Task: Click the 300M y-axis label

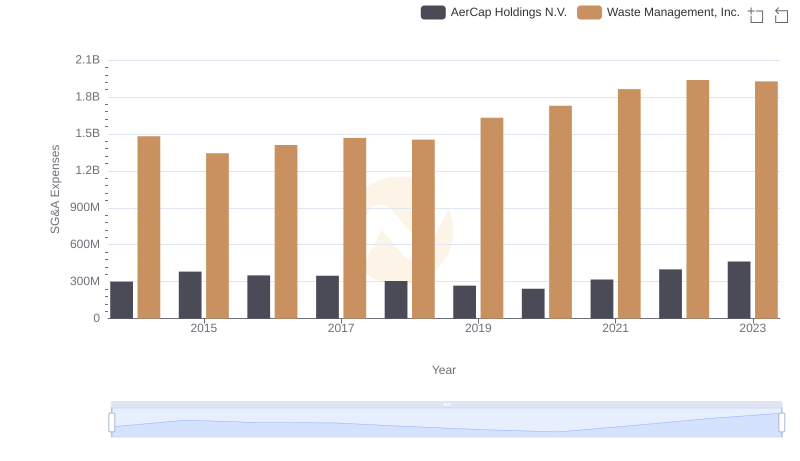Action: point(85,281)
